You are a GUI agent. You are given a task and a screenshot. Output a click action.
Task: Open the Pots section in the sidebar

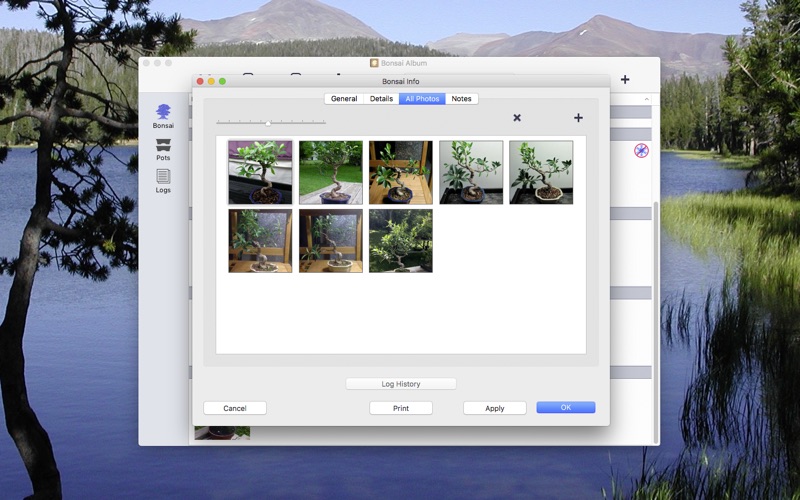point(163,149)
